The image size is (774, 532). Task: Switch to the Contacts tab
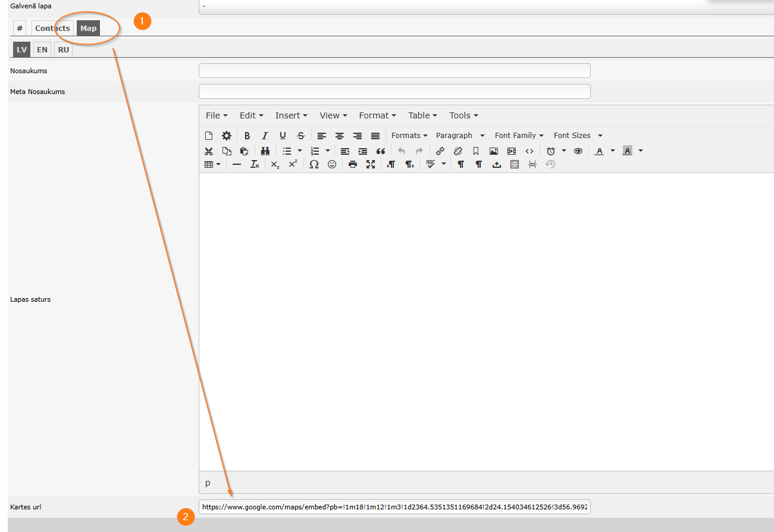[x=52, y=29]
